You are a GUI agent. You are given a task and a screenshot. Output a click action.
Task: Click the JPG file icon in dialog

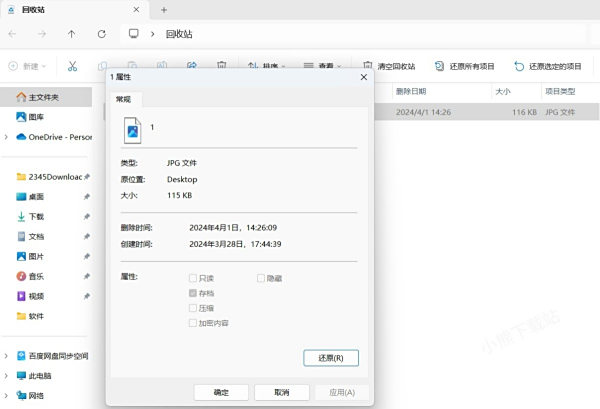click(132, 130)
